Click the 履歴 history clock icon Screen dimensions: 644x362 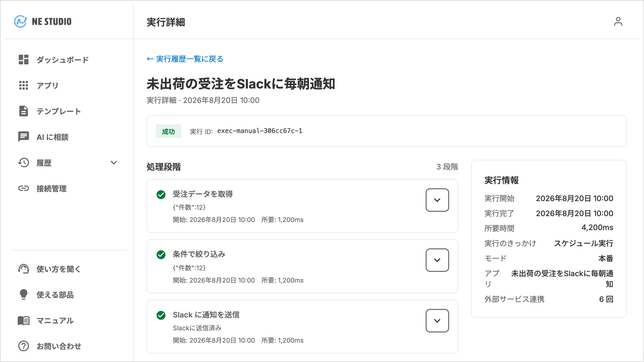[24, 162]
